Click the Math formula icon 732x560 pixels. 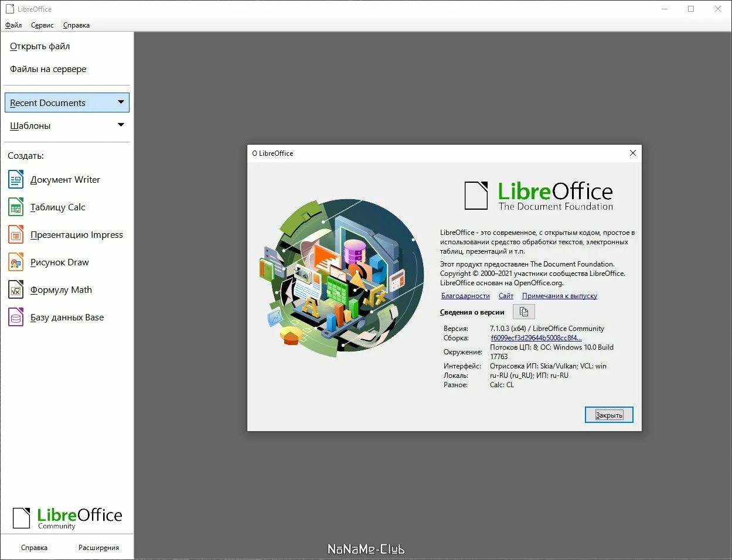pos(16,289)
